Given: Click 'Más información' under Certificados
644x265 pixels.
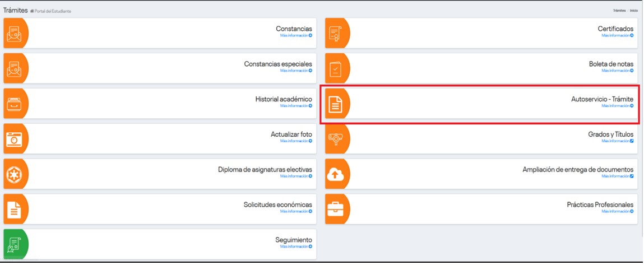Looking at the screenshot, I should coord(617,35).
